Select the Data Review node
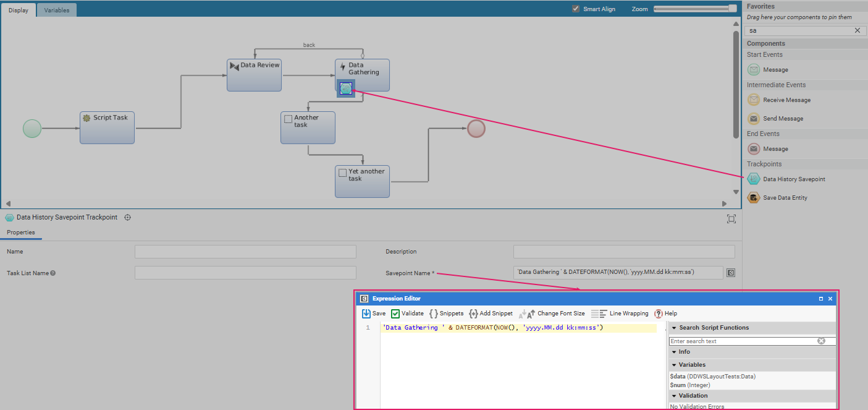This screenshot has width=868, height=410. pyautogui.click(x=255, y=75)
